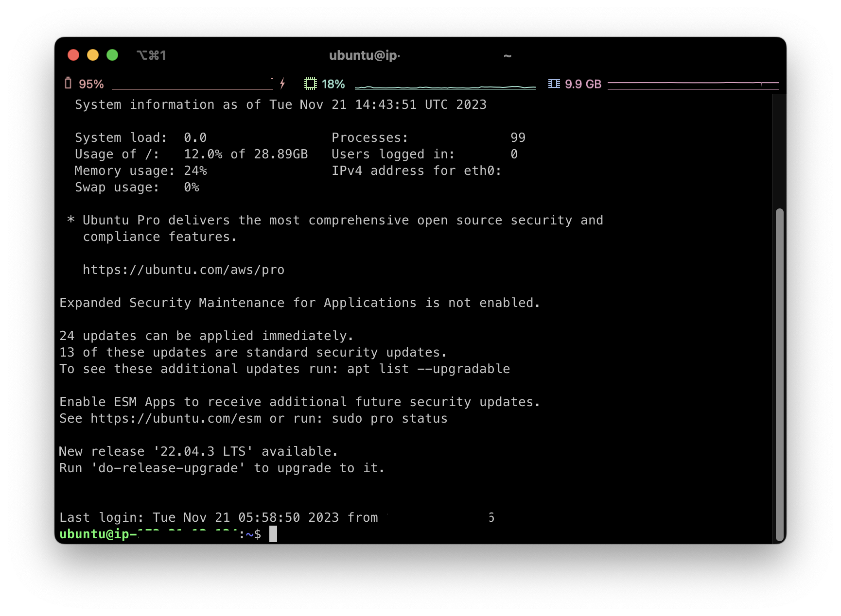Click '13 of these updates are standard' line
Screen dimensions: 841x616
point(253,352)
